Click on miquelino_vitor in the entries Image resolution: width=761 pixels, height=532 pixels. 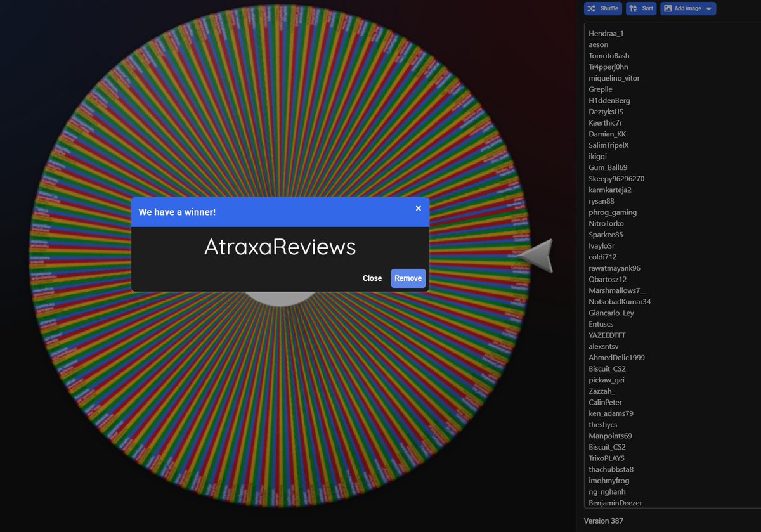tap(614, 78)
